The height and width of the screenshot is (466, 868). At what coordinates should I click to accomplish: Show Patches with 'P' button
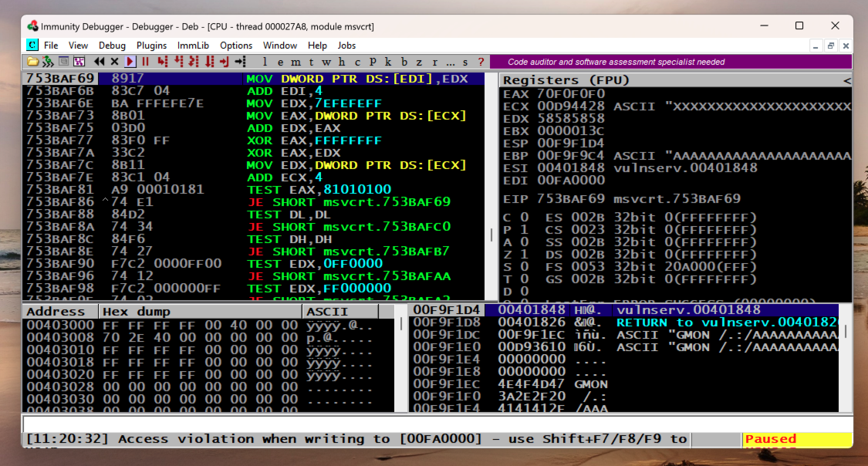373,62
